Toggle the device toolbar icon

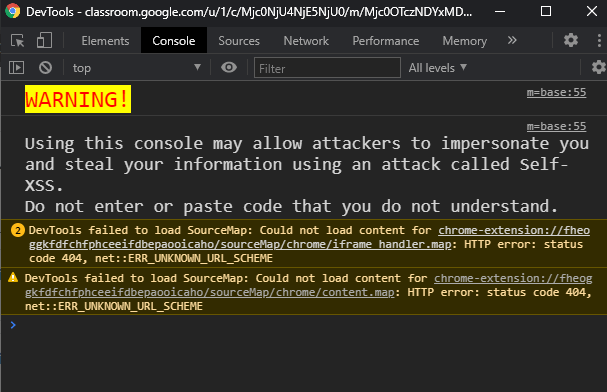pos(44,40)
